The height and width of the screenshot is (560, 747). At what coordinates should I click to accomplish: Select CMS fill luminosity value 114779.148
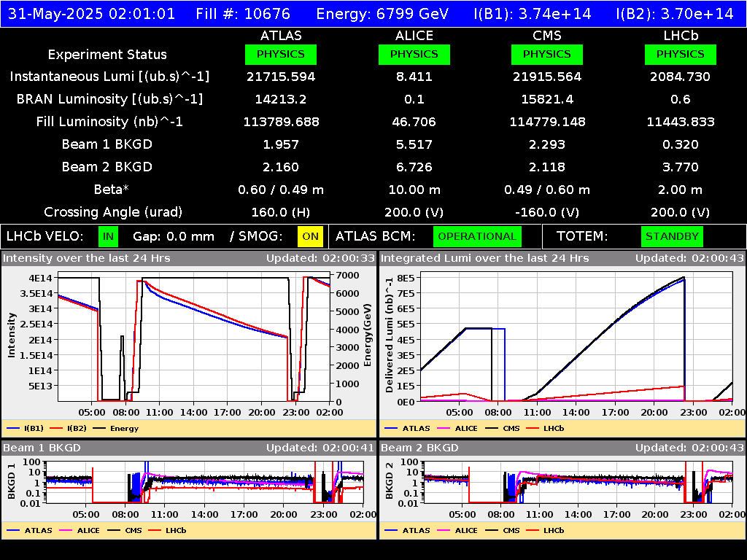547,122
